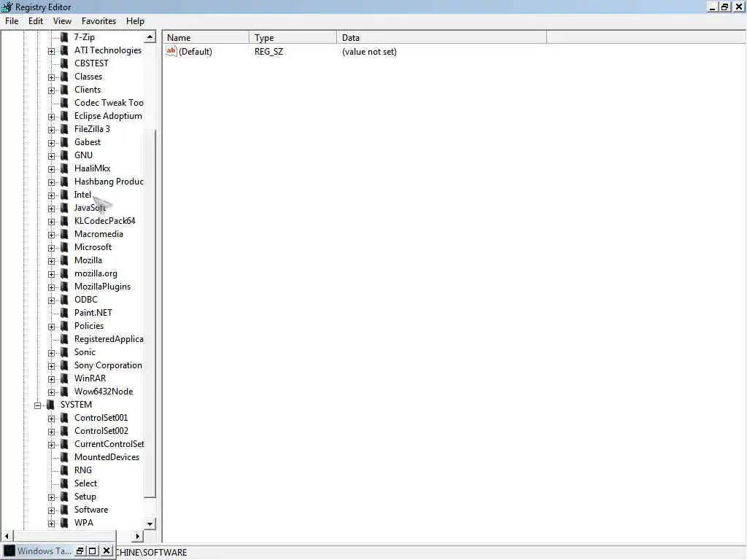Click the WinRAR key folder icon

pos(64,378)
